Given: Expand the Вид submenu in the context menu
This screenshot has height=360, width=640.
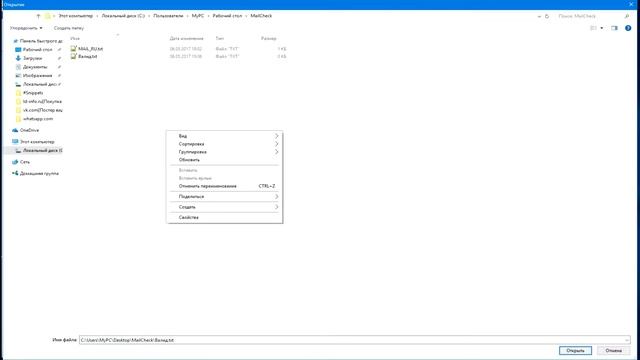Looking at the screenshot, I should point(224,136).
